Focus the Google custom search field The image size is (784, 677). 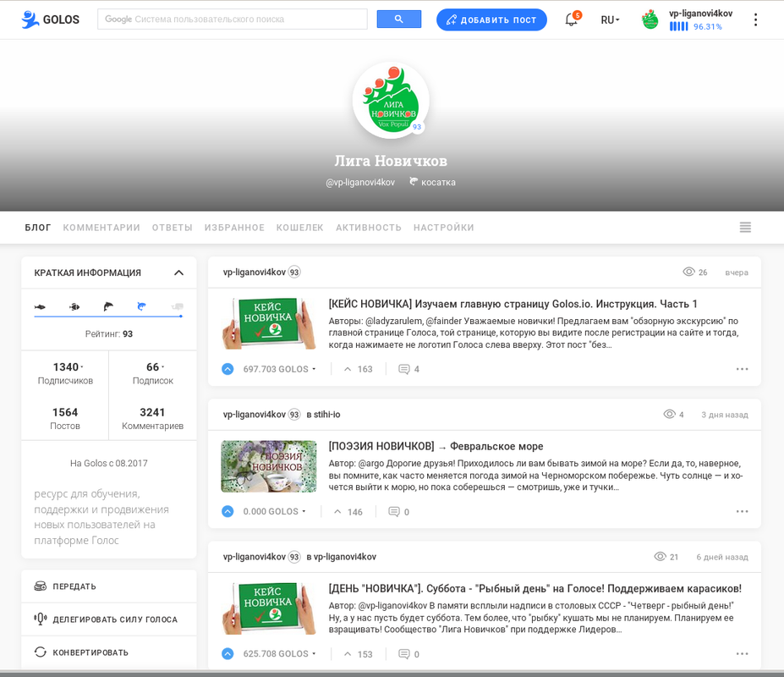click(x=232, y=19)
